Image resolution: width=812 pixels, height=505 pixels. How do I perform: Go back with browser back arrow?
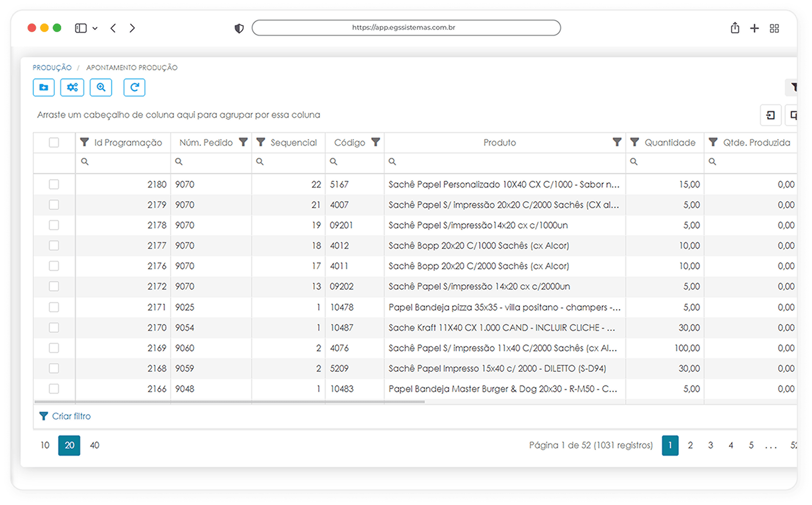113,28
